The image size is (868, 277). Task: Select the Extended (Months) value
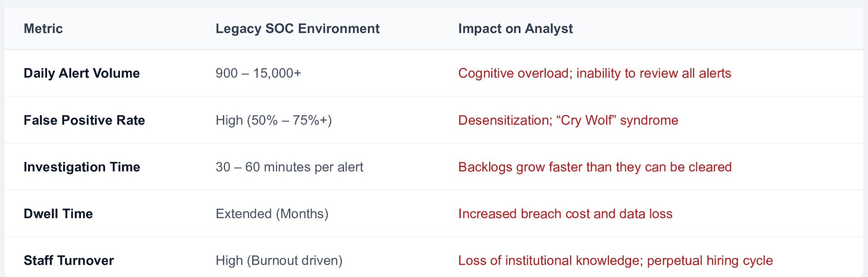click(x=272, y=213)
